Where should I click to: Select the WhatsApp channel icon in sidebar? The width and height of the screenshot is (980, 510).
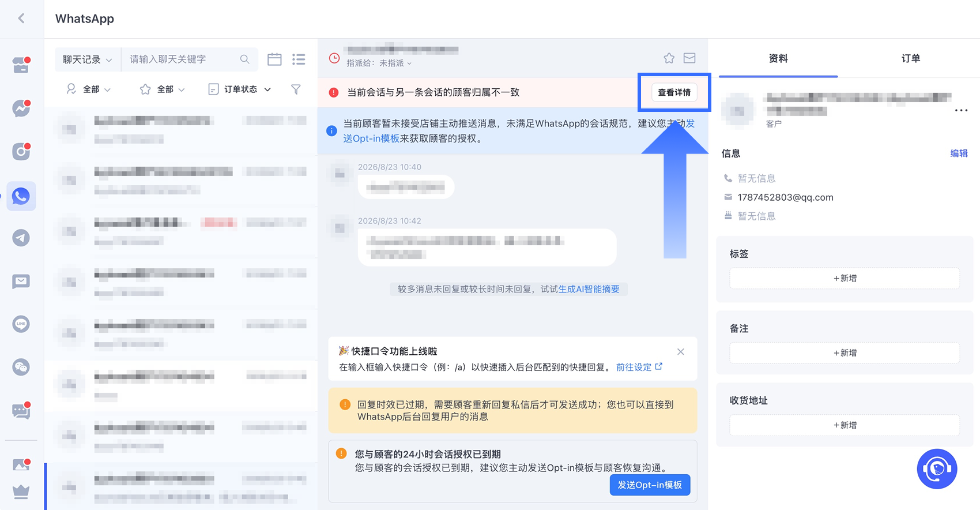pyautogui.click(x=21, y=196)
